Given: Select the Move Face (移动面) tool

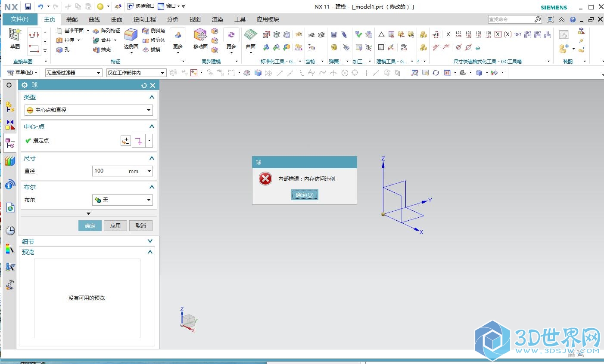Looking at the screenshot, I should 200,39.
